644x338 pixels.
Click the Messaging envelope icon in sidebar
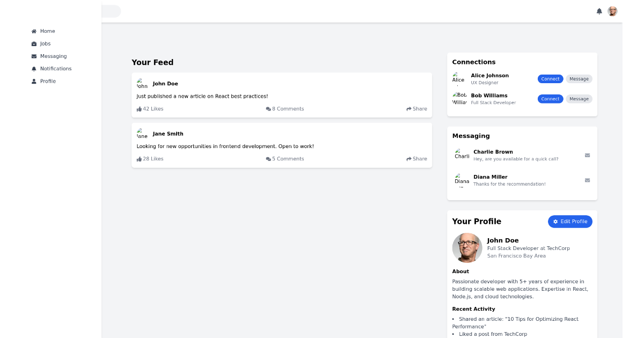(x=33, y=56)
